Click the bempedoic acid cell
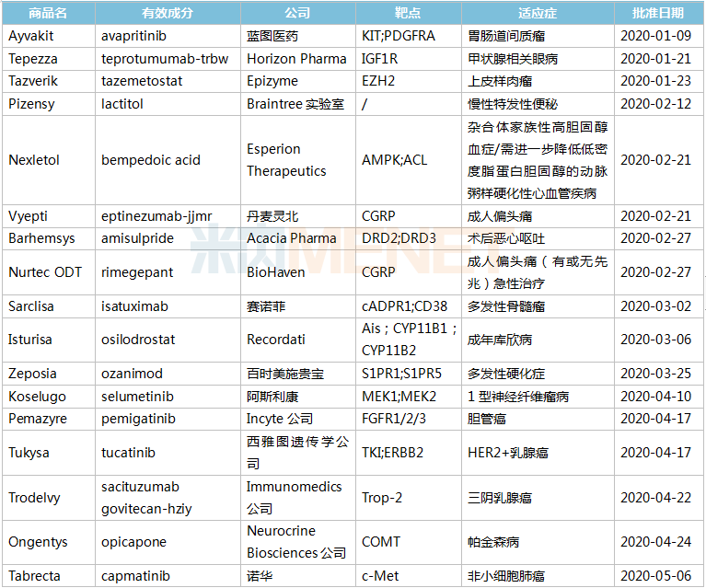The image size is (706, 588). 168,160
